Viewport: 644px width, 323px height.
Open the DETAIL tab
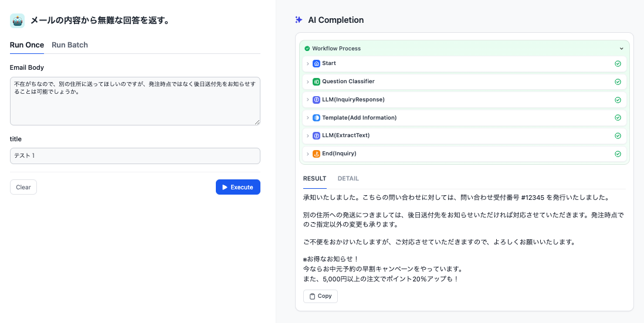[348, 179]
